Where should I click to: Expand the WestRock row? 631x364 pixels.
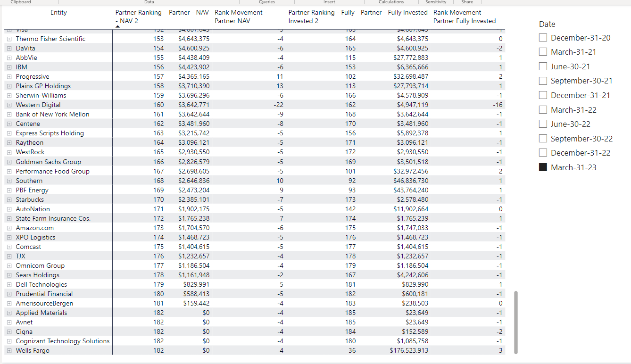click(9, 152)
